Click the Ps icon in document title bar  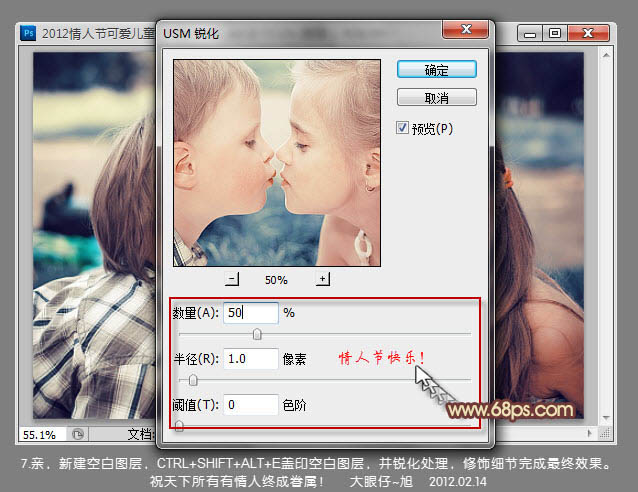(x=27, y=33)
